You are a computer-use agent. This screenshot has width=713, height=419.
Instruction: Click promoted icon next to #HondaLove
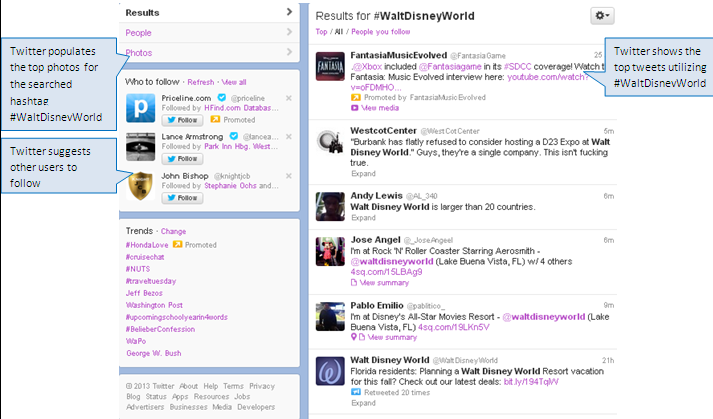pos(177,244)
